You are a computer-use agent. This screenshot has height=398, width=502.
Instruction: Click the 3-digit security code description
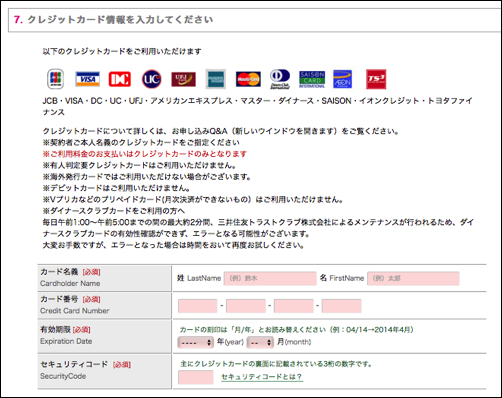276,364
